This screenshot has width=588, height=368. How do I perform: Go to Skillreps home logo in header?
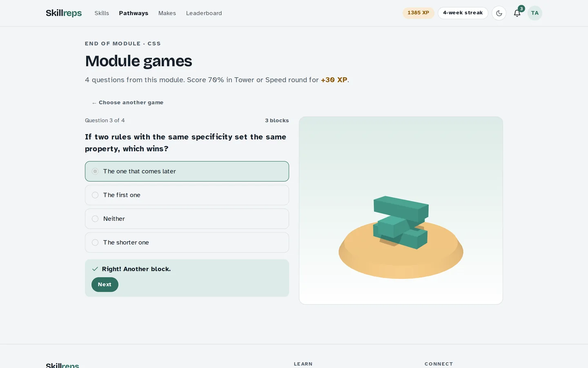coord(64,13)
